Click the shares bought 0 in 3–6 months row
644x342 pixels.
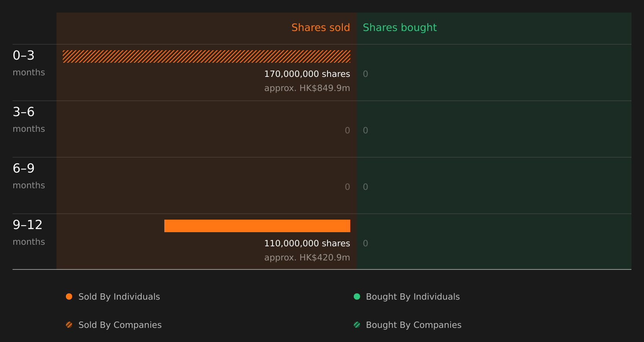point(366,131)
